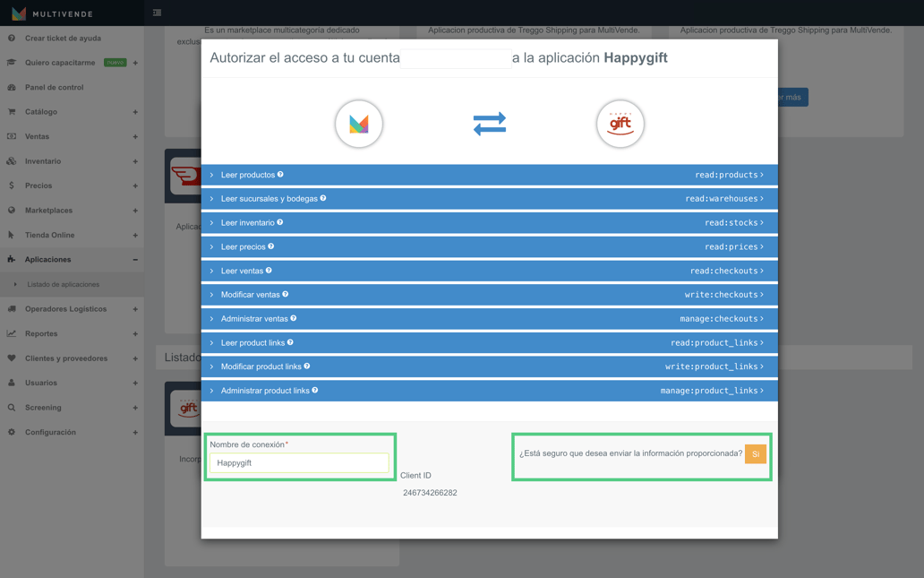The height and width of the screenshot is (578, 924).
Task: Click the help icon after Administrar ventas
Action: coord(294,318)
